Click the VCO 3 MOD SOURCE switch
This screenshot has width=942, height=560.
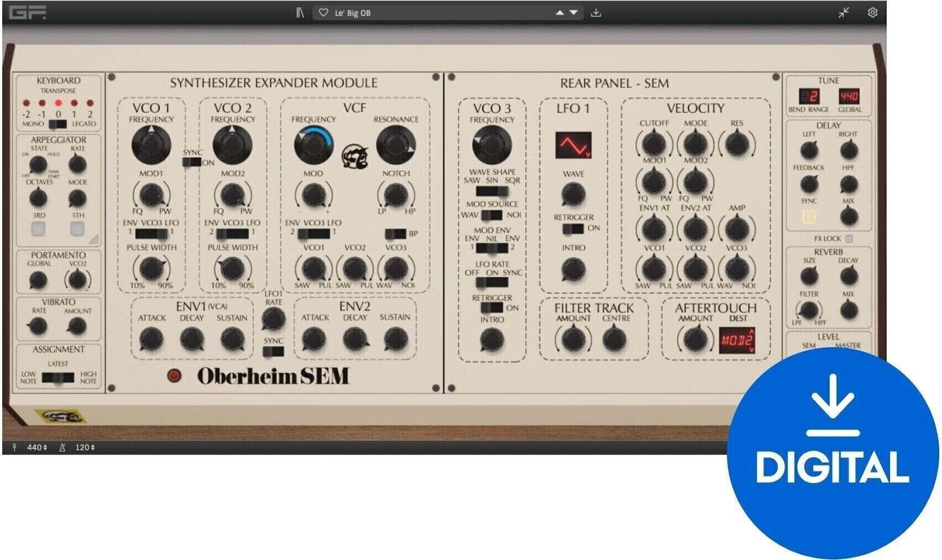coord(491,215)
